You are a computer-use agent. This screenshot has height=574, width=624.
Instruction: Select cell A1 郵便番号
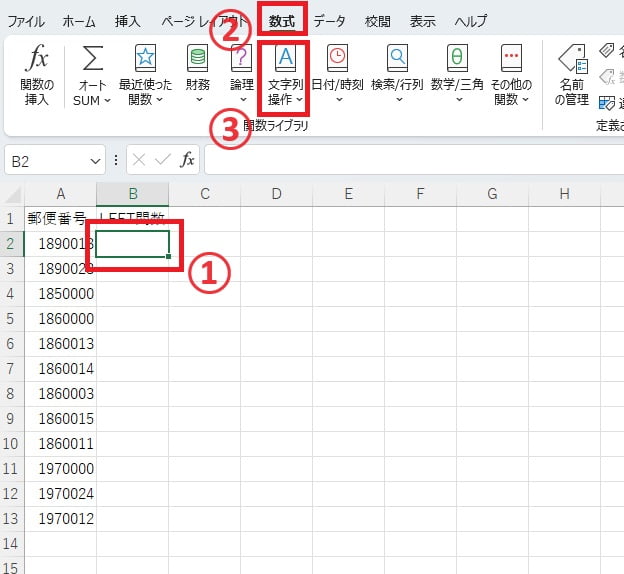coord(60,219)
